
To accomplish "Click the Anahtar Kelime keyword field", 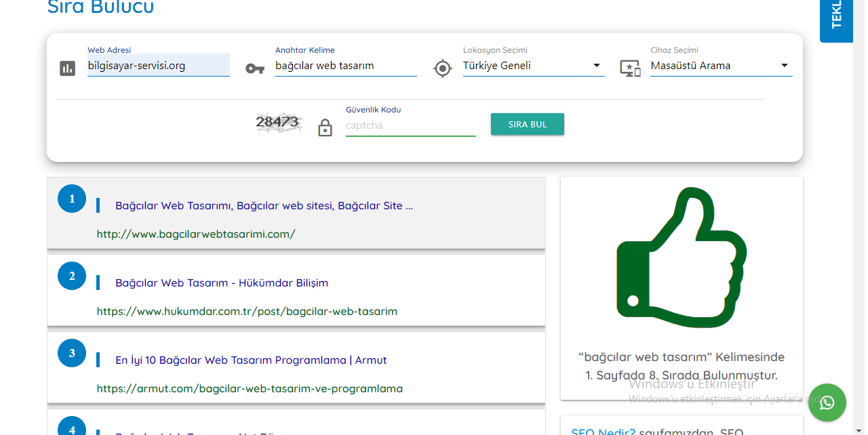I will tap(346, 66).
